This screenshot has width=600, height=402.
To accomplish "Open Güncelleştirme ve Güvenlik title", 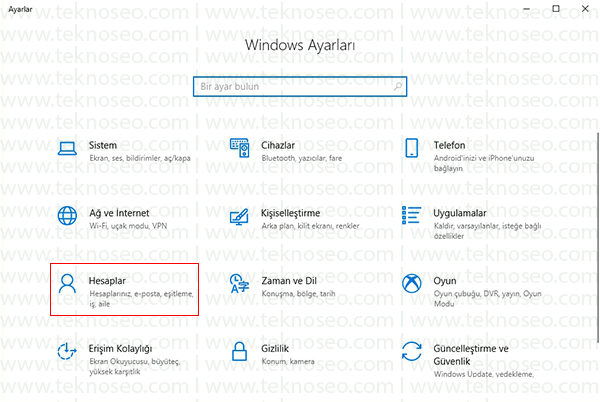I will click(471, 355).
